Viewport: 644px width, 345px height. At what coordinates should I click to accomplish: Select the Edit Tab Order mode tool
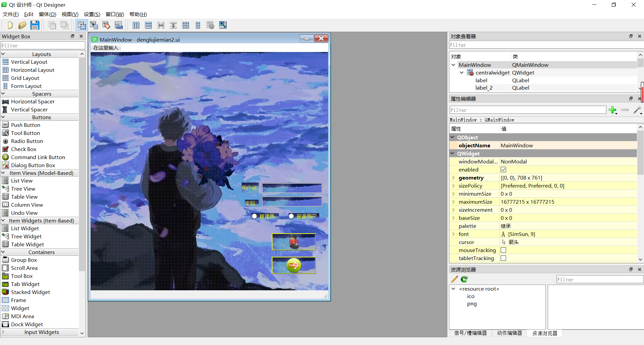click(x=119, y=25)
